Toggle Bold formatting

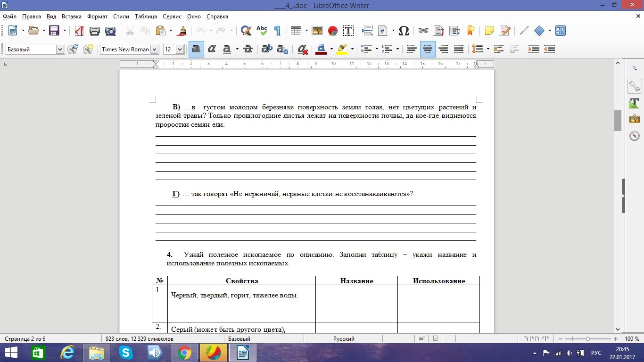pos(196,49)
